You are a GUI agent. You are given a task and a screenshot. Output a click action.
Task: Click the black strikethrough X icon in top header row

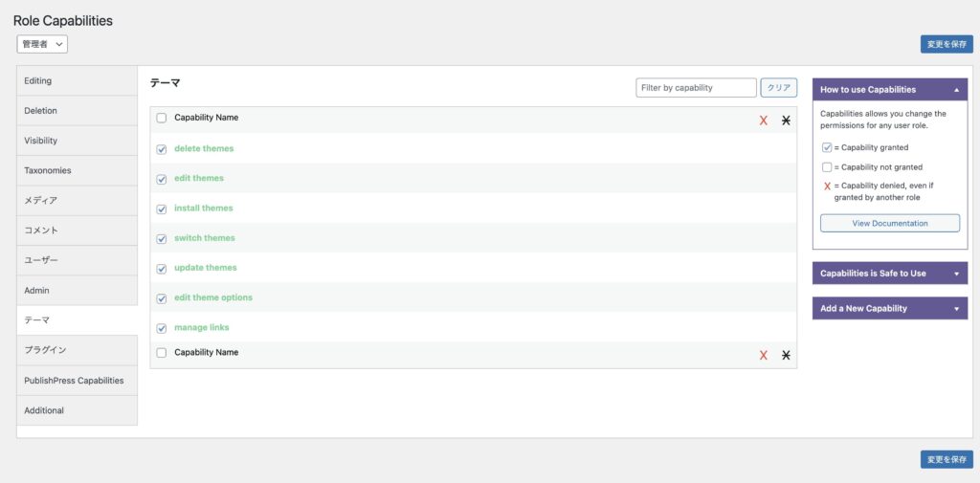[786, 121]
